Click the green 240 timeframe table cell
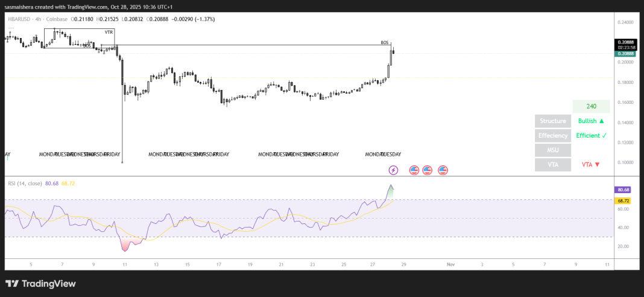 click(591, 106)
